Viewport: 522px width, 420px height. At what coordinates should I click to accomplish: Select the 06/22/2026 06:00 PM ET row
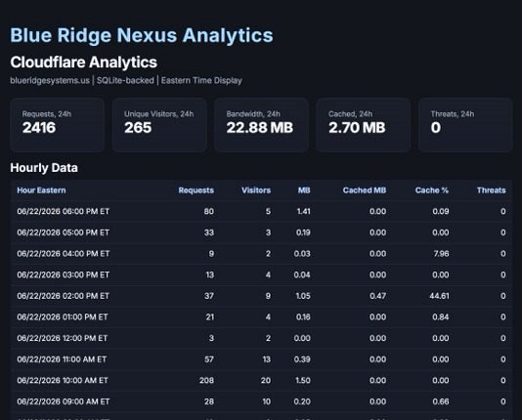click(261, 212)
